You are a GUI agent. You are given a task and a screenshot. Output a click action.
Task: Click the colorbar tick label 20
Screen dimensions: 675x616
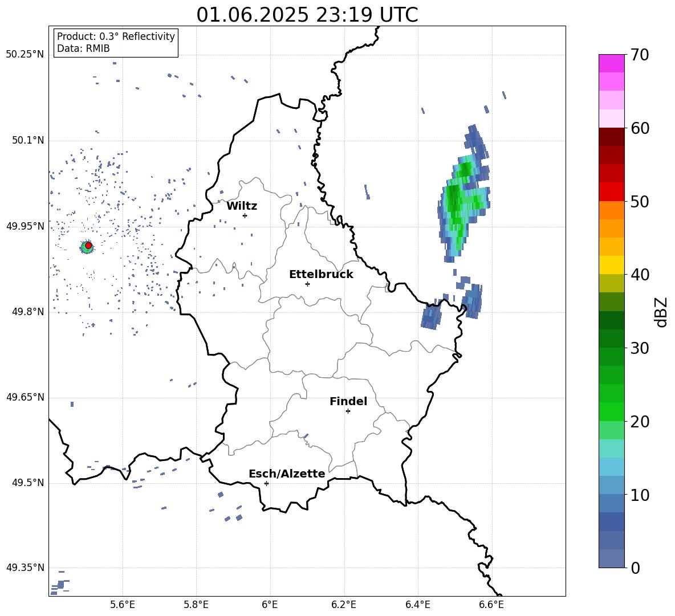coord(640,422)
